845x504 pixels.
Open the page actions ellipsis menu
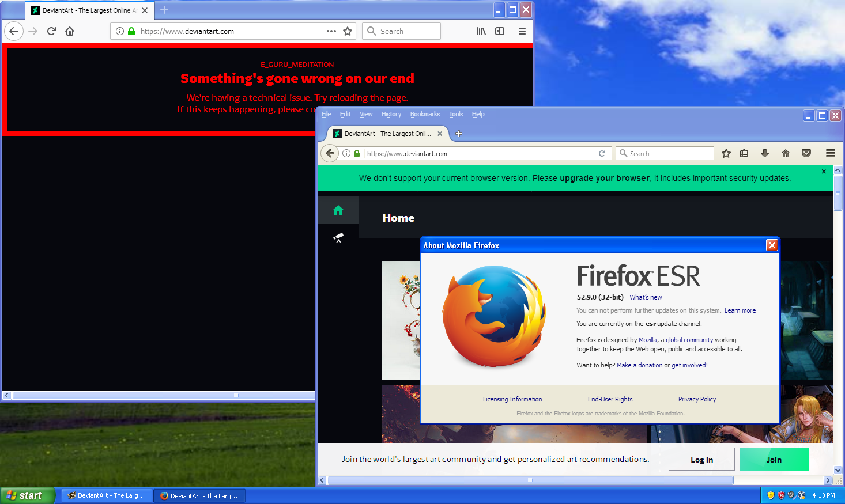pyautogui.click(x=331, y=31)
